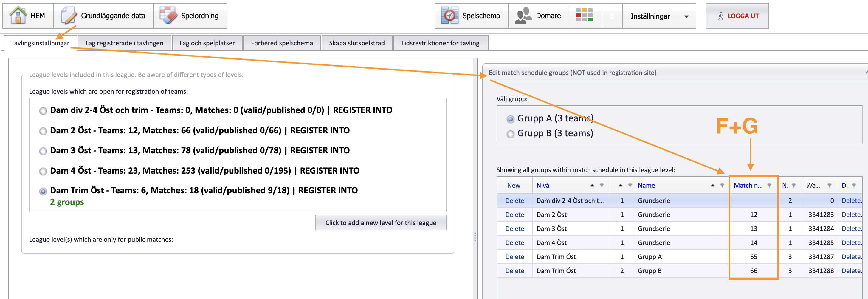868x299 pixels.
Task: Switch to Lag och spelplatser tab
Action: tap(207, 43)
